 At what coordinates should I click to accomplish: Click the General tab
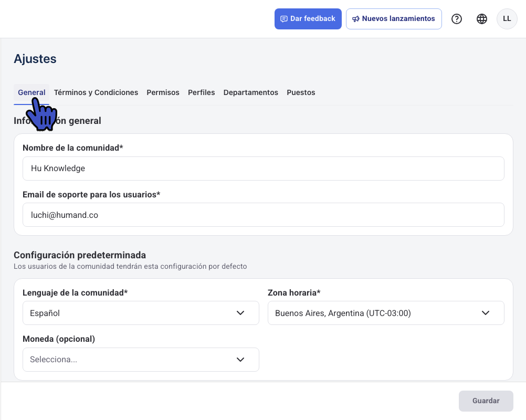31,92
